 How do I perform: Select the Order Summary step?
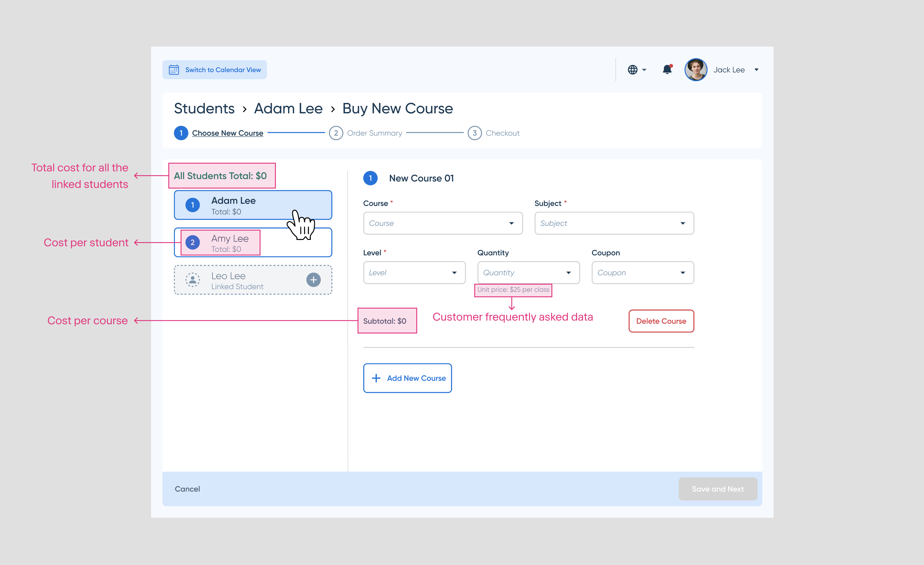(374, 133)
